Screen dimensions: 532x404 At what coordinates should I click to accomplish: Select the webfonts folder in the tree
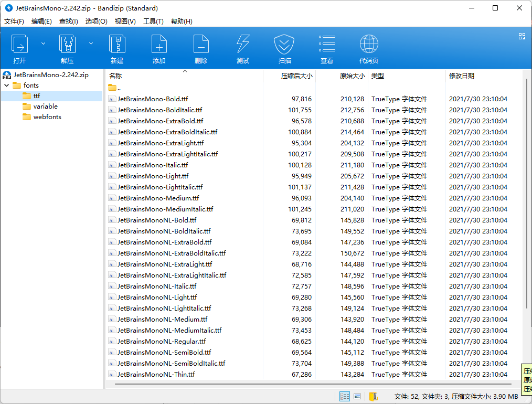click(x=47, y=116)
